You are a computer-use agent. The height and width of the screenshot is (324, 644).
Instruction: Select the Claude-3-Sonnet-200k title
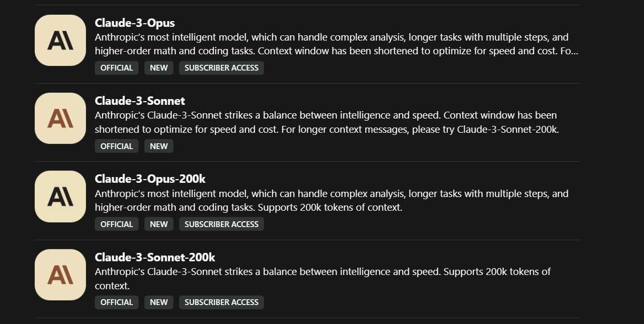point(155,257)
